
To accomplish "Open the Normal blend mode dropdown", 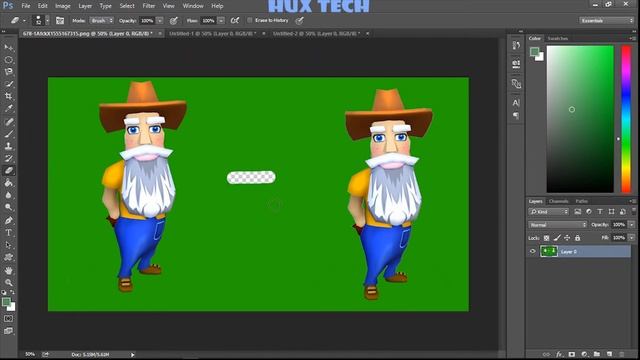I will coord(558,225).
